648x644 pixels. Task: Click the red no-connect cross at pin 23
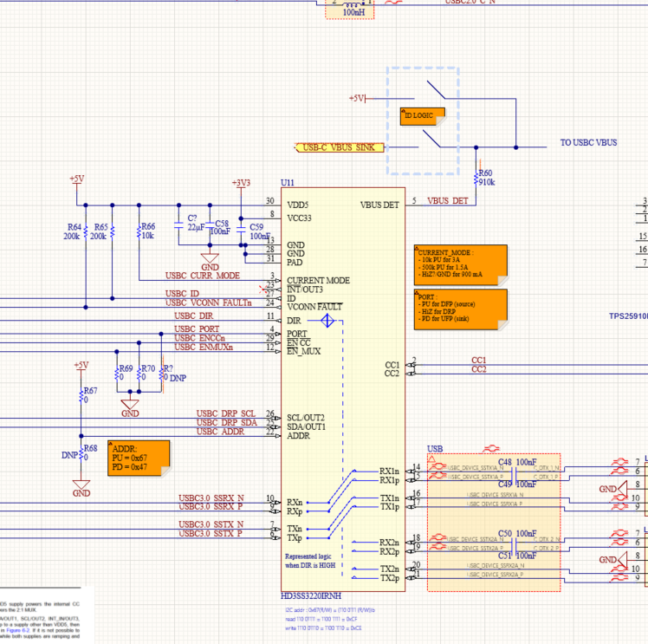click(x=262, y=289)
